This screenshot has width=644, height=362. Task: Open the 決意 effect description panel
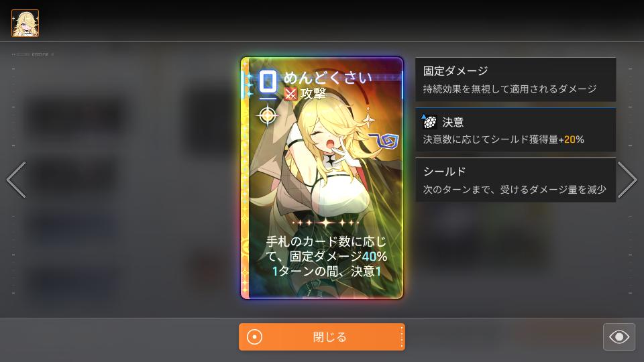click(515, 130)
